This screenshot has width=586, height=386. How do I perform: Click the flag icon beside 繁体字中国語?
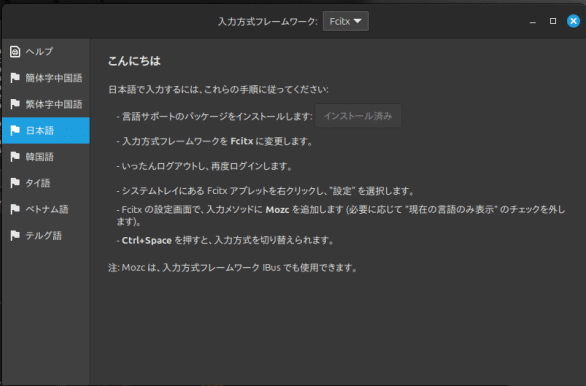(x=15, y=104)
